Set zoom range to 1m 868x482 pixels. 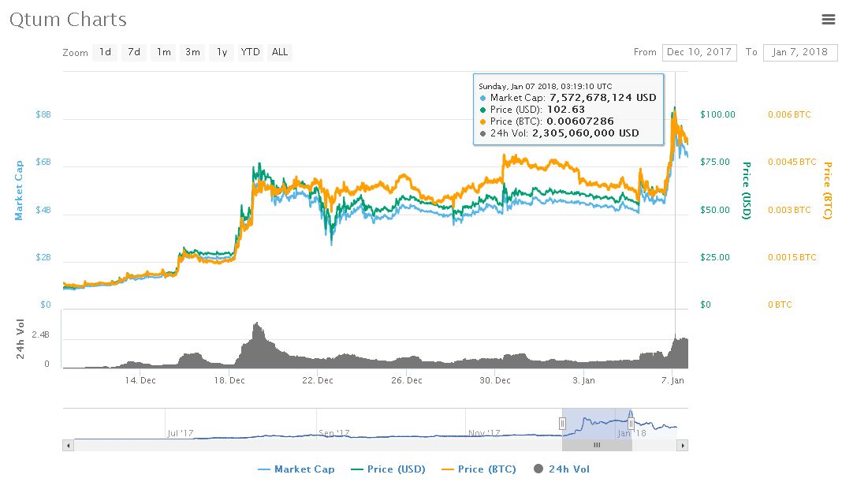[163, 52]
